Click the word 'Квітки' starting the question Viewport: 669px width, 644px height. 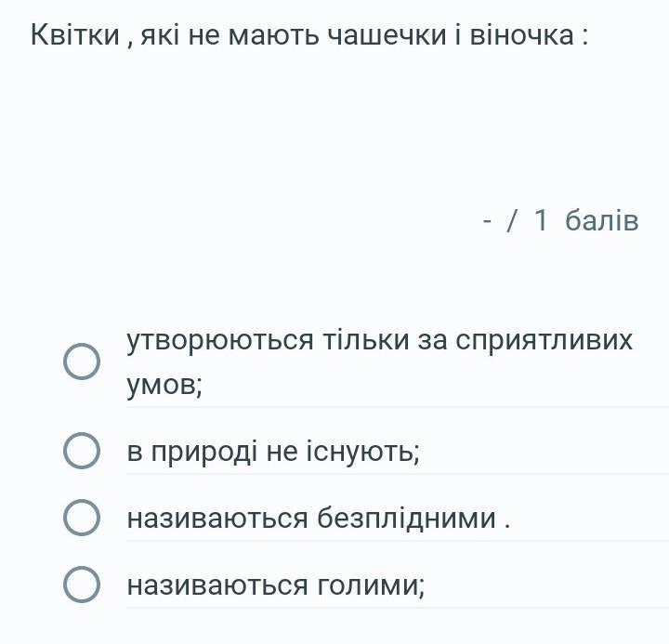(74, 35)
